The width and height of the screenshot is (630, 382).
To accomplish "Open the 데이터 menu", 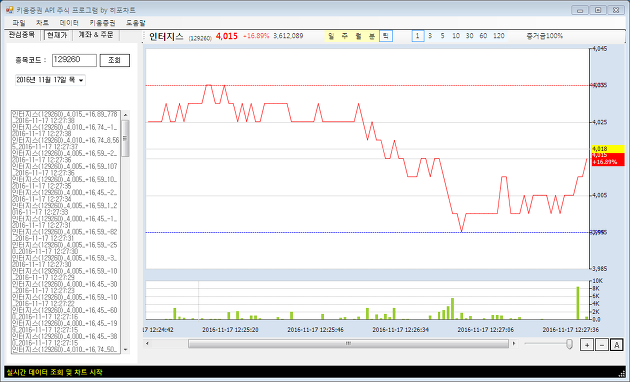I will pos(69,23).
